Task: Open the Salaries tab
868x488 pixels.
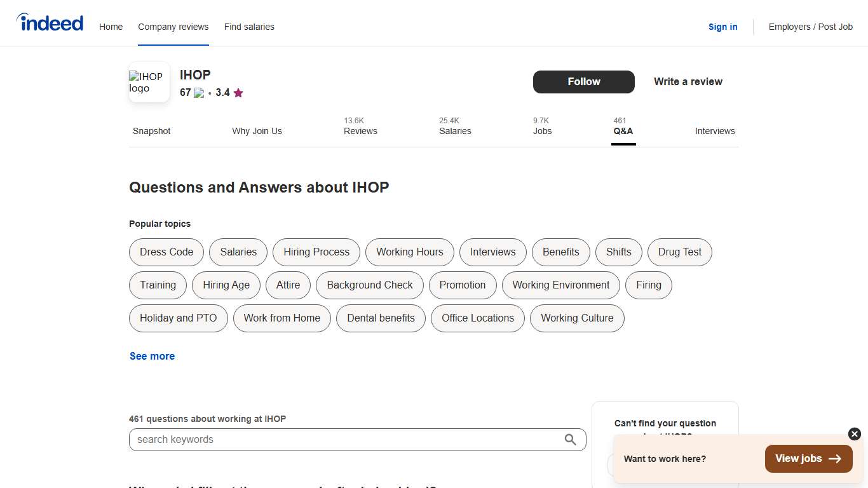Action: pos(455,131)
